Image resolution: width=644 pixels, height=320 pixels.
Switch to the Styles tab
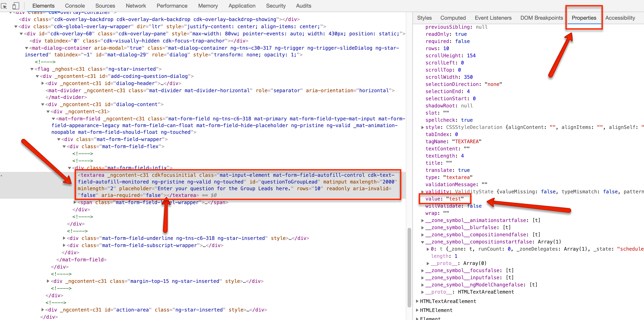[424, 18]
